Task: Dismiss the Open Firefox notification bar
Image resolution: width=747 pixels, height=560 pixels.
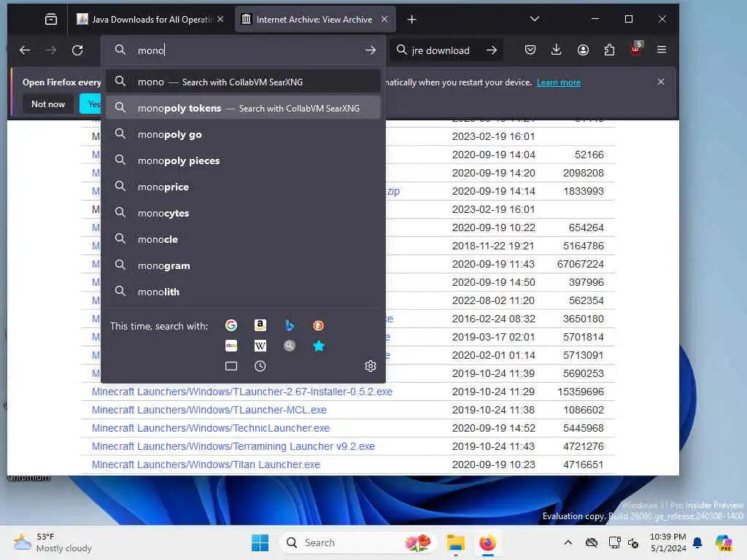Action: pyautogui.click(x=661, y=82)
